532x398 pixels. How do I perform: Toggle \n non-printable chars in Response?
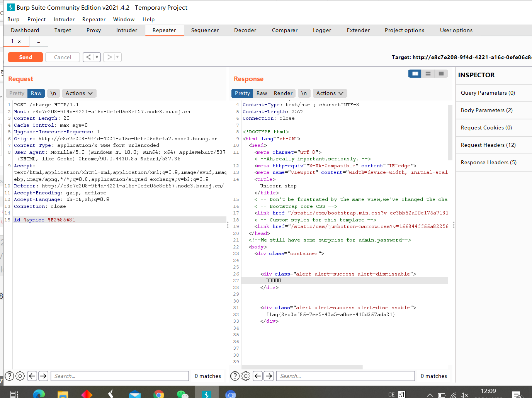pyautogui.click(x=304, y=93)
